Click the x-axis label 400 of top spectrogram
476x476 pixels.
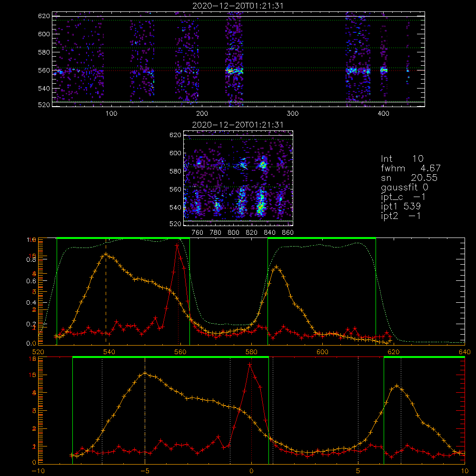383,114
